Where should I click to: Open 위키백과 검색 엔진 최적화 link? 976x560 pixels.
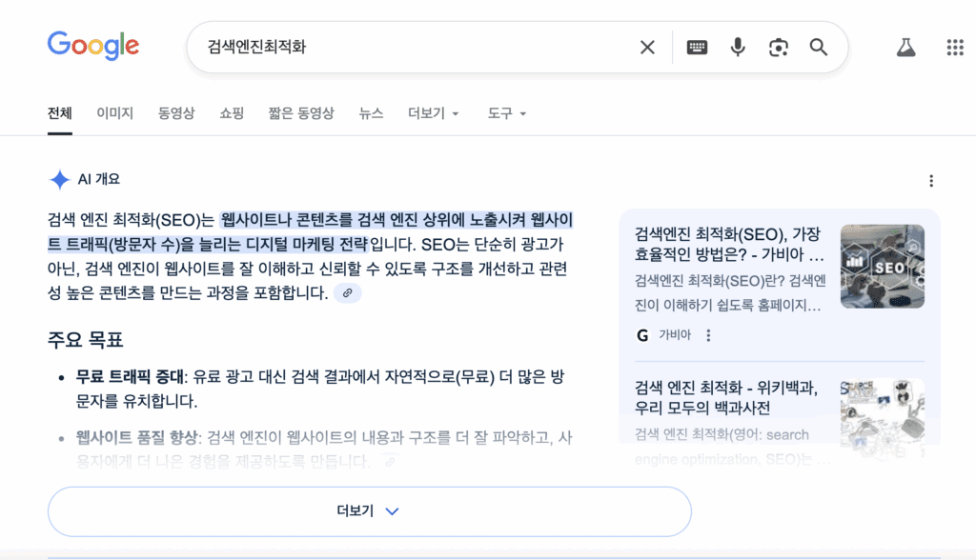tap(725, 398)
